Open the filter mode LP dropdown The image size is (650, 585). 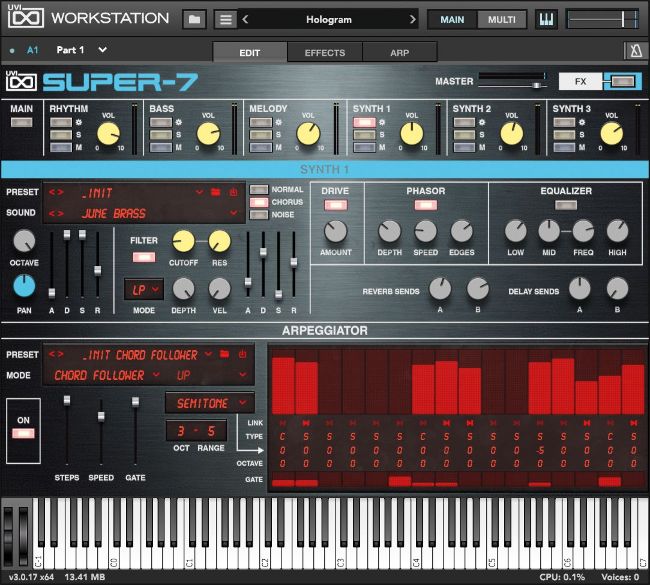click(143, 289)
